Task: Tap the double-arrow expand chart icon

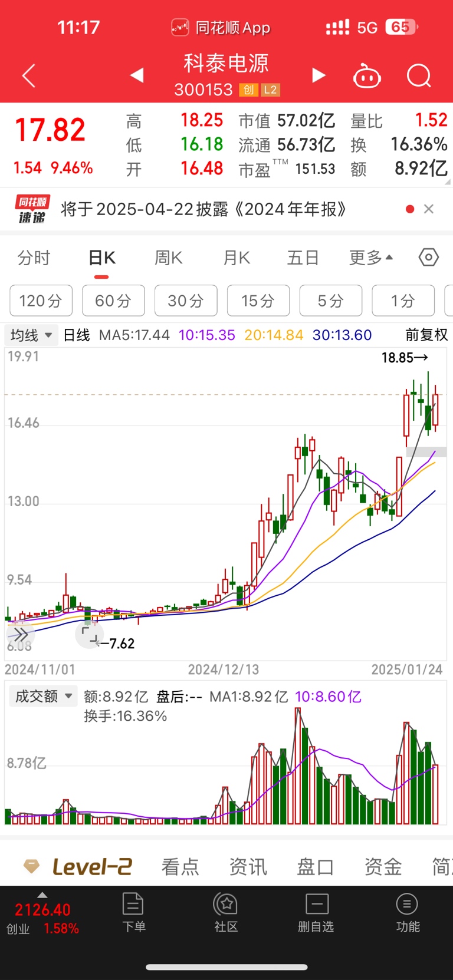Action: point(20,635)
